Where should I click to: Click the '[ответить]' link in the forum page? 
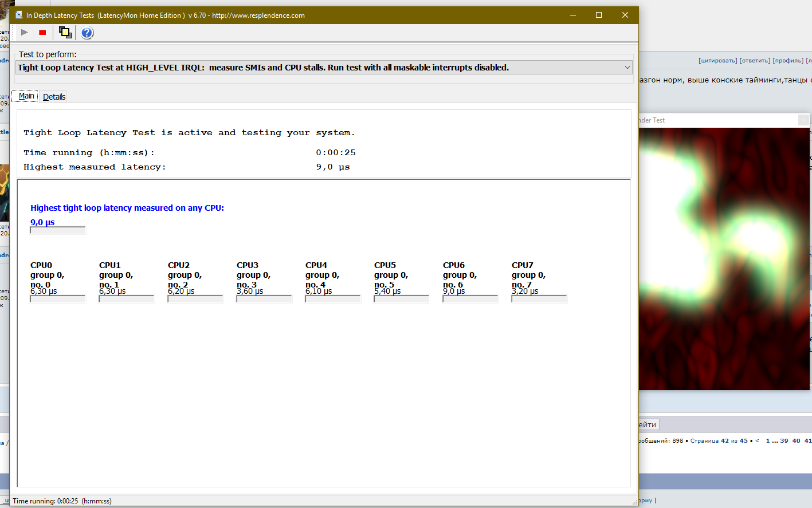(x=755, y=60)
